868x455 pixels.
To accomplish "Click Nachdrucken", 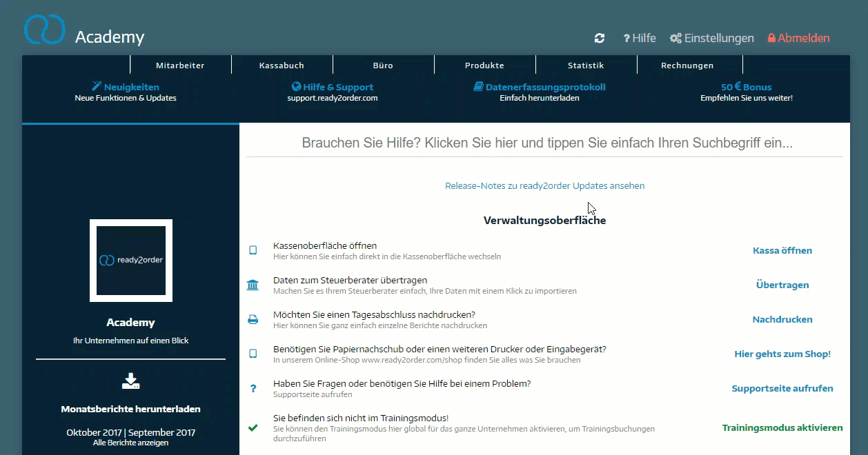I will click(x=782, y=319).
